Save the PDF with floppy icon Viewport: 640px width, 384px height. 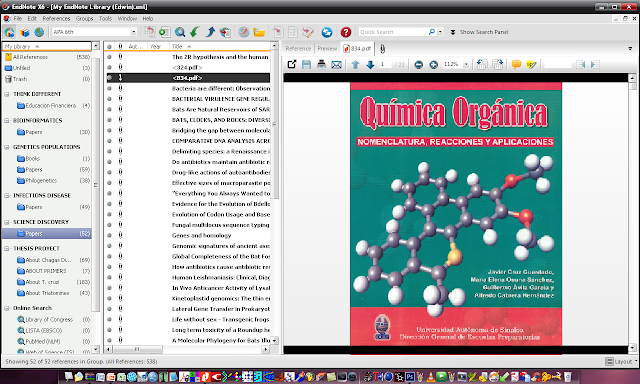306,64
